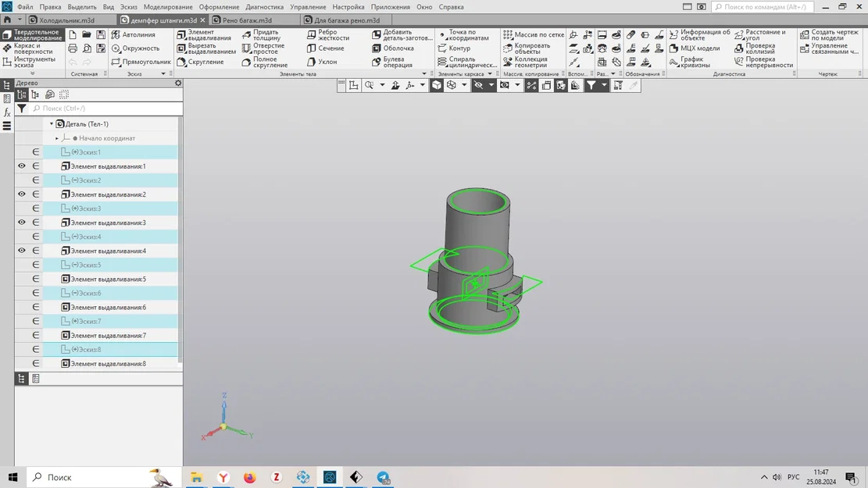Open hide-objects dropdown arrow in view toolbar
This screenshot has width=868, height=488.
(x=491, y=85)
